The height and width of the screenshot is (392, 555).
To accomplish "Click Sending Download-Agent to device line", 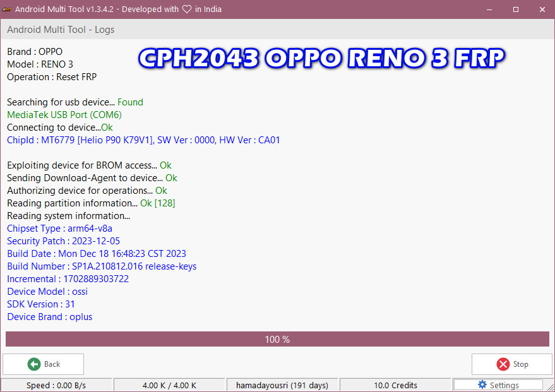I will pos(92,178).
